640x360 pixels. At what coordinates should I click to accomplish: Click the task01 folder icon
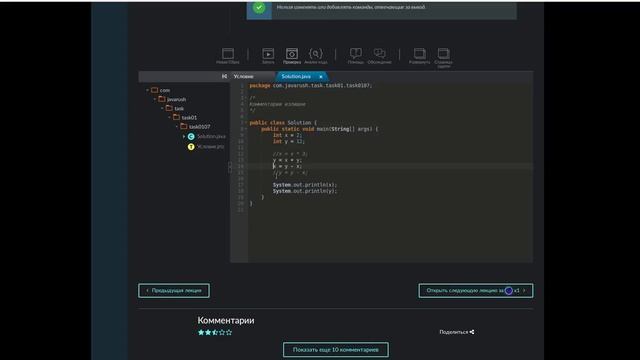tap(177, 117)
